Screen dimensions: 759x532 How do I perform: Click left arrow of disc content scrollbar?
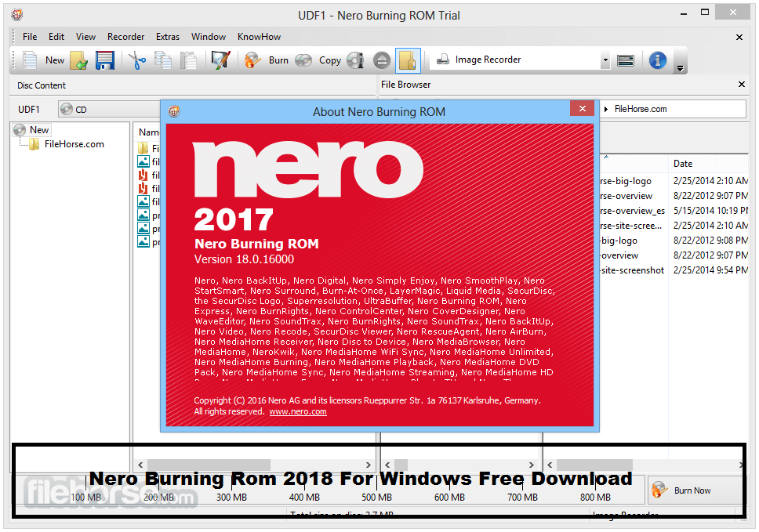pyautogui.click(x=140, y=465)
